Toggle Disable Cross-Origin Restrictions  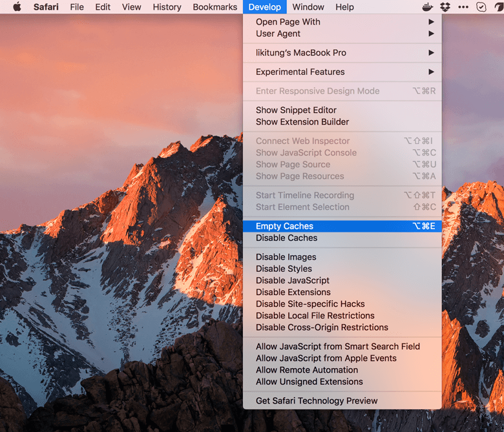click(x=342, y=327)
